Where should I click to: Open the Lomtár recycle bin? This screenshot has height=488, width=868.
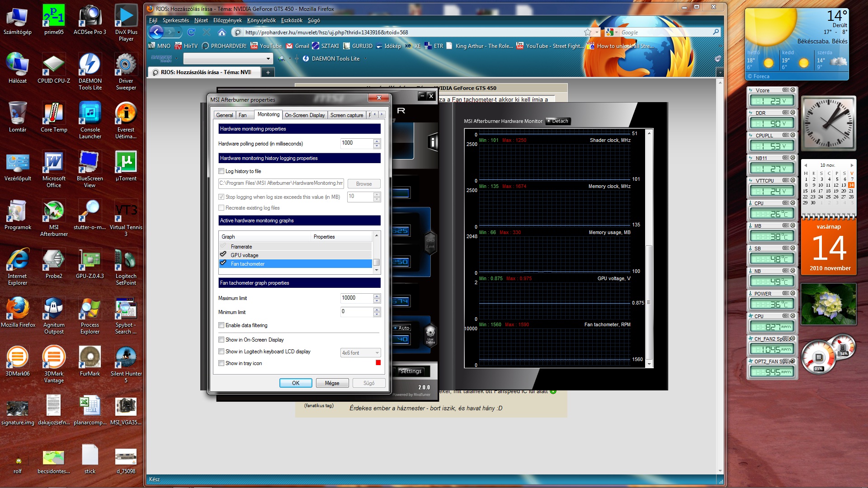(x=18, y=117)
